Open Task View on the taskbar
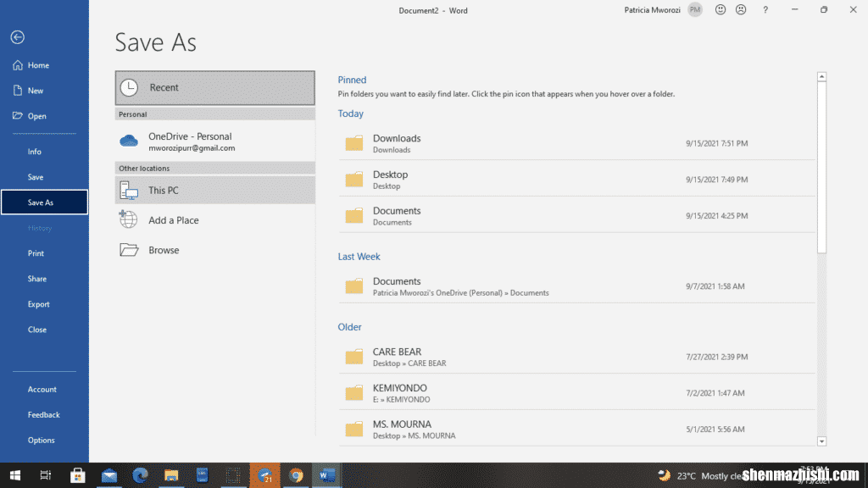 (46, 475)
